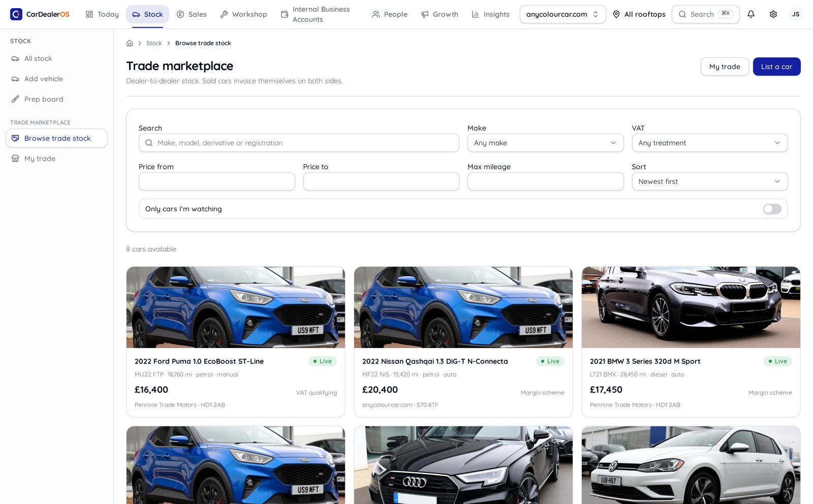The width and height of the screenshot is (813, 504).
Task: Open the JS user avatar menu
Action: (x=796, y=14)
